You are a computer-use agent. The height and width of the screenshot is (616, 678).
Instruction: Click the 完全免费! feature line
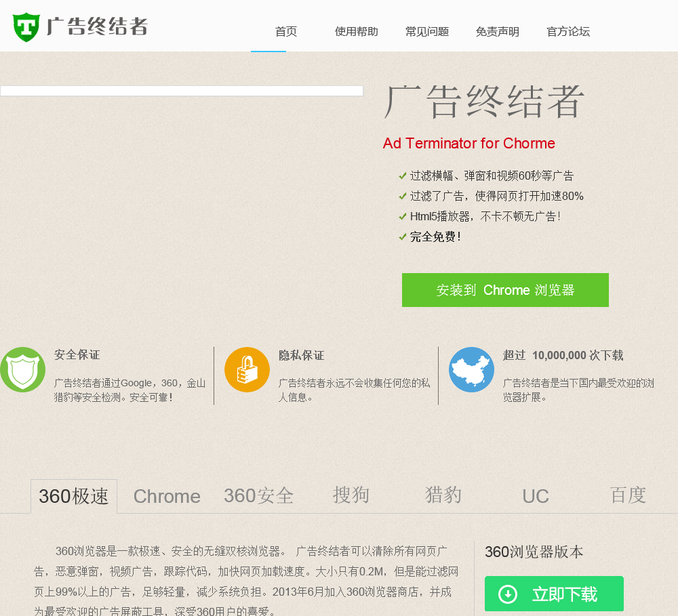click(x=435, y=237)
